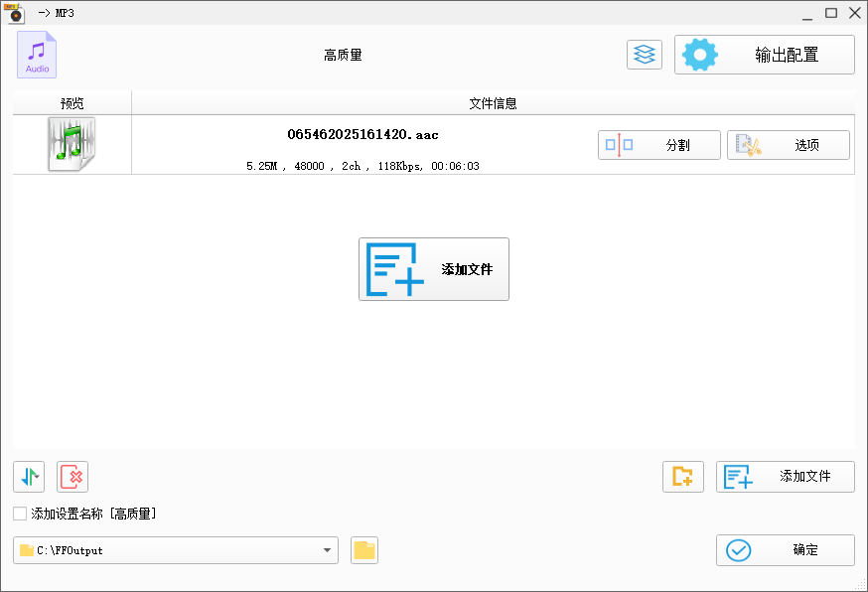This screenshot has width=868, height=592.
Task: Click the gear icon in 输出配置
Action: [x=699, y=55]
